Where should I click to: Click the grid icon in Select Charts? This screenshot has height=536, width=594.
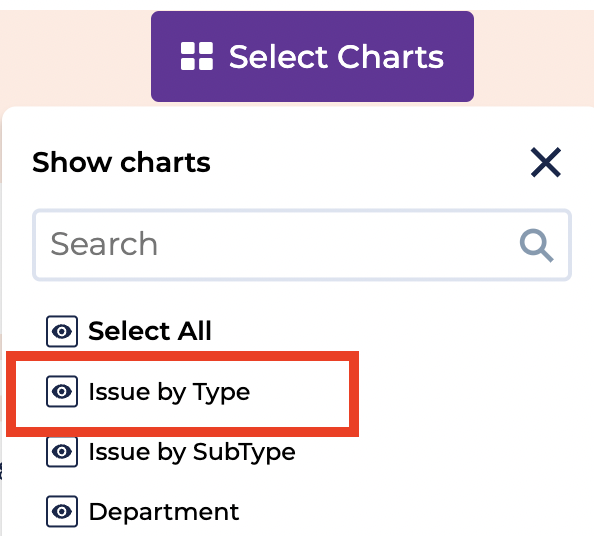click(x=197, y=56)
